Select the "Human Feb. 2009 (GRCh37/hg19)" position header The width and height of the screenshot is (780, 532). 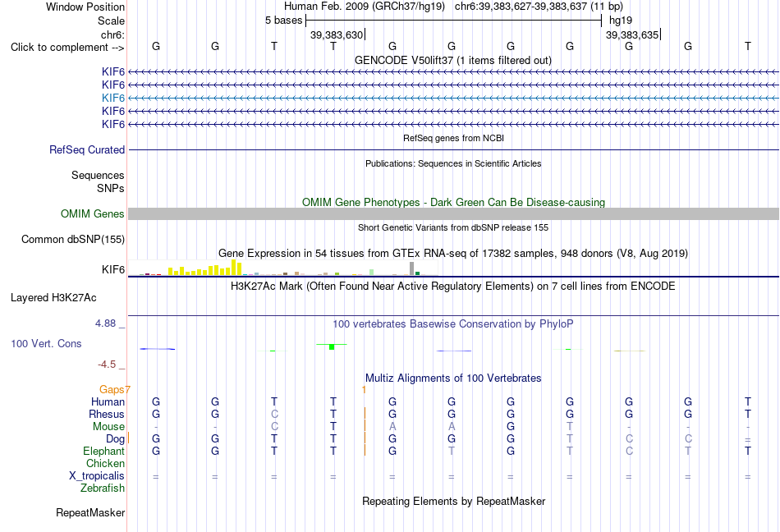365,7
